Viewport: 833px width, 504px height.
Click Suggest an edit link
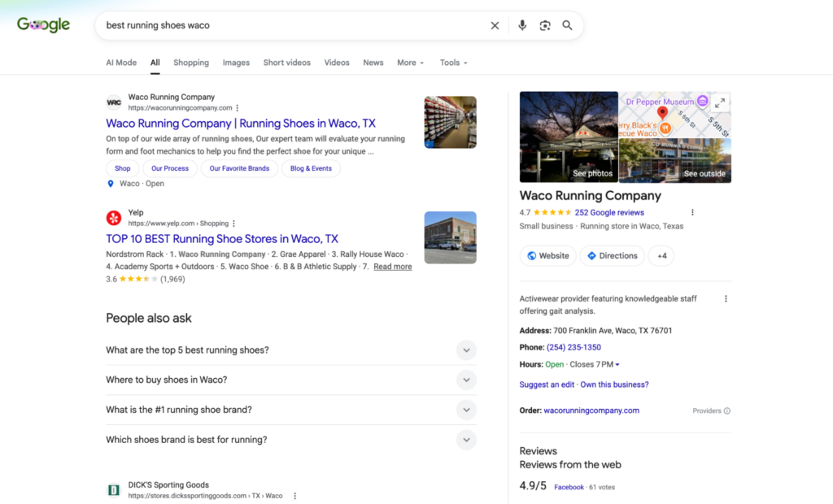point(547,385)
